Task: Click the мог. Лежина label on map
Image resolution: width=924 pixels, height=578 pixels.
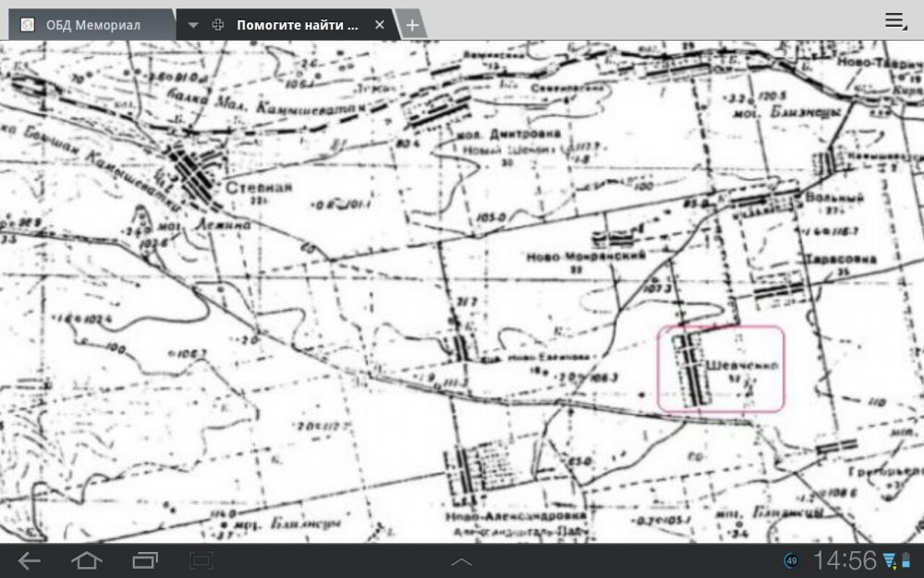Action: click(x=204, y=226)
